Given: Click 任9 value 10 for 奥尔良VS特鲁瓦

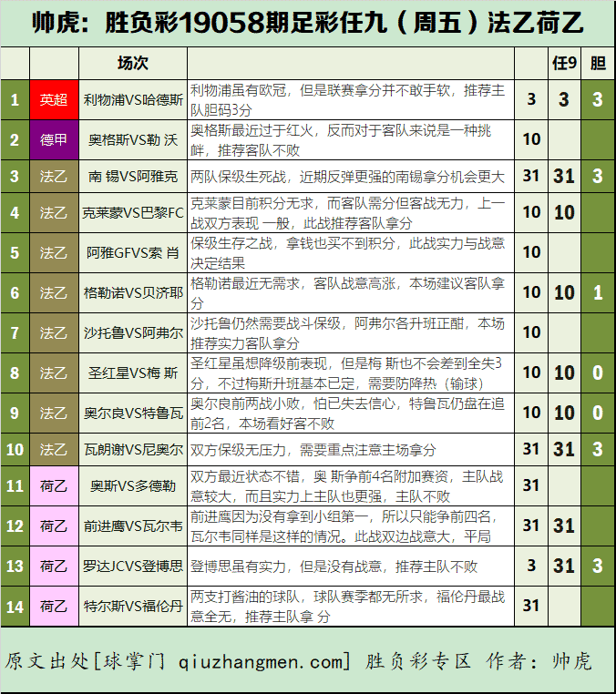Looking at the screenshot, I should pyautogui.click(x=564, y=413).
